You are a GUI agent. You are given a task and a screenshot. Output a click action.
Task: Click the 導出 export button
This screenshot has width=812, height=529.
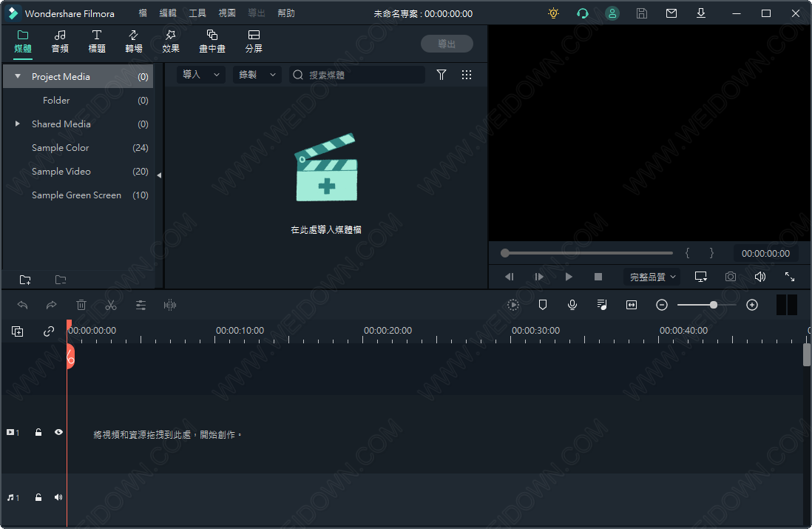(447, 43)
